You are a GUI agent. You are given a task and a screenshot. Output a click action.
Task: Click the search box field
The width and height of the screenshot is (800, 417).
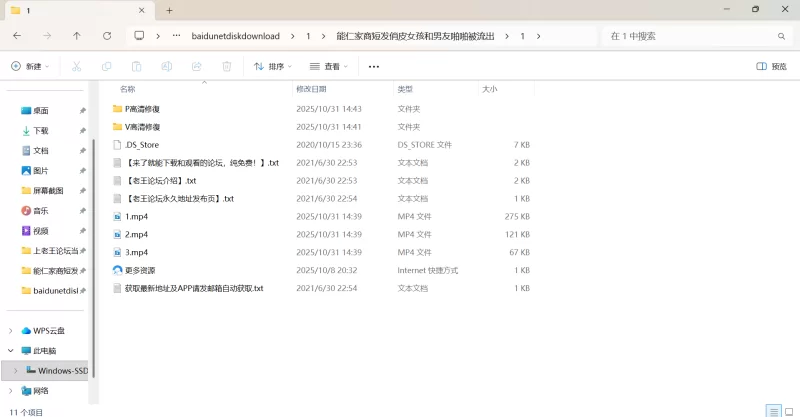[x=690, y=36]
